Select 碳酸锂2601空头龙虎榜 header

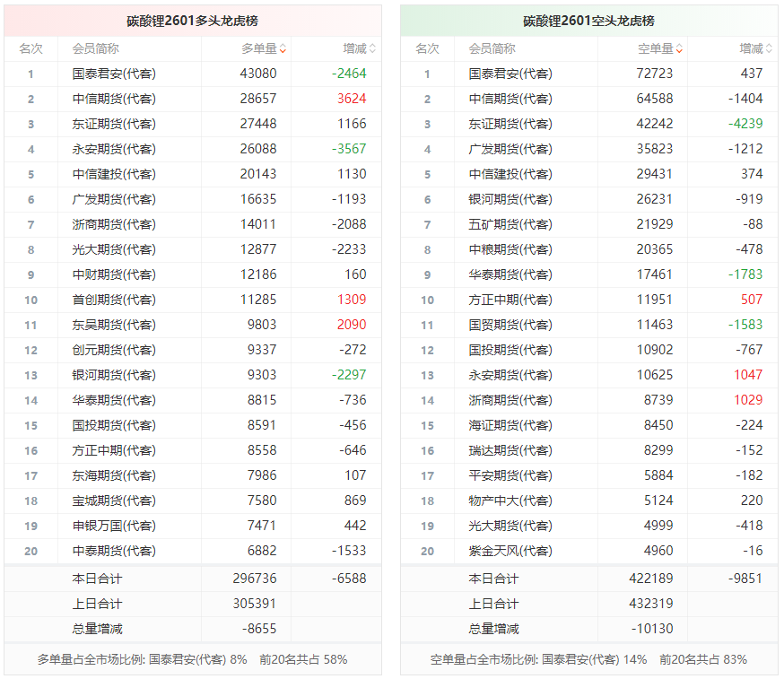tap(588, 21)
